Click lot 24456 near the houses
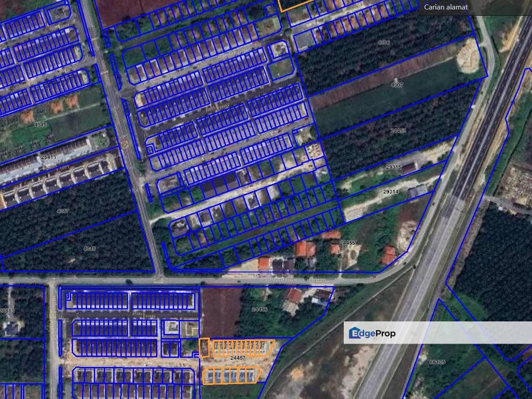This screenshot has width=532, height=399. pyautogui.click(x=259, y=310)
